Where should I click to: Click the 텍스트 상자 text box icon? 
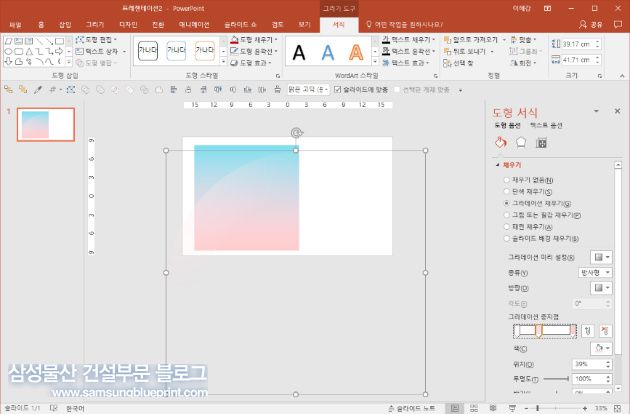[80, 51]
